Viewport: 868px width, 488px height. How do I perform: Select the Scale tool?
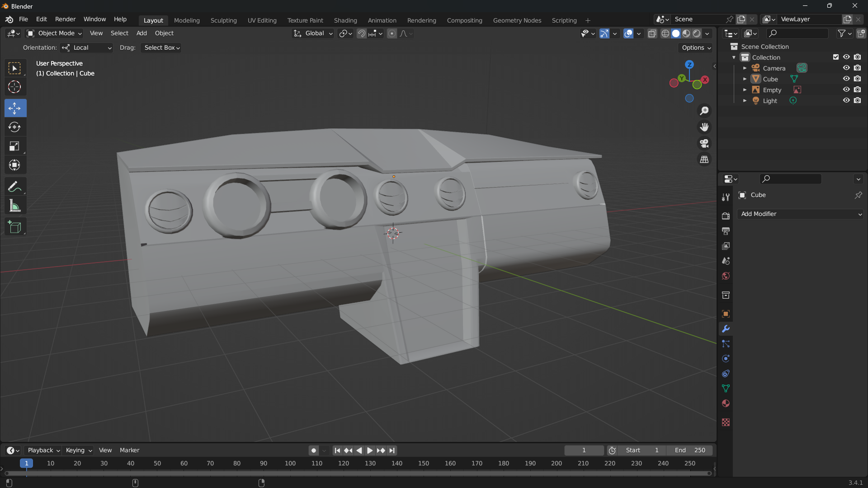[x=14, y=146]
